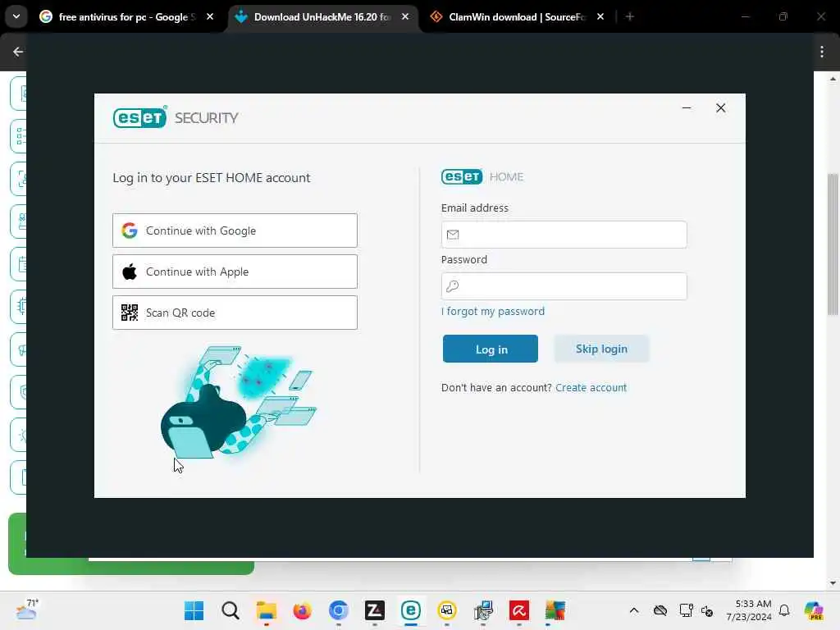Click the page vertical scrollbar
Viewport: 840px width, 630px height.
click(x=833, y=244)
